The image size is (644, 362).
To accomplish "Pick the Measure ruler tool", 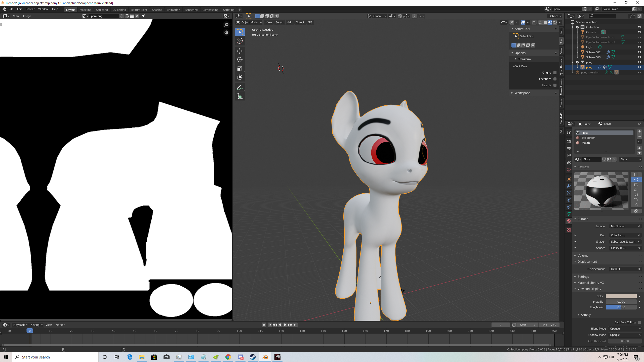I will (239, 96).
